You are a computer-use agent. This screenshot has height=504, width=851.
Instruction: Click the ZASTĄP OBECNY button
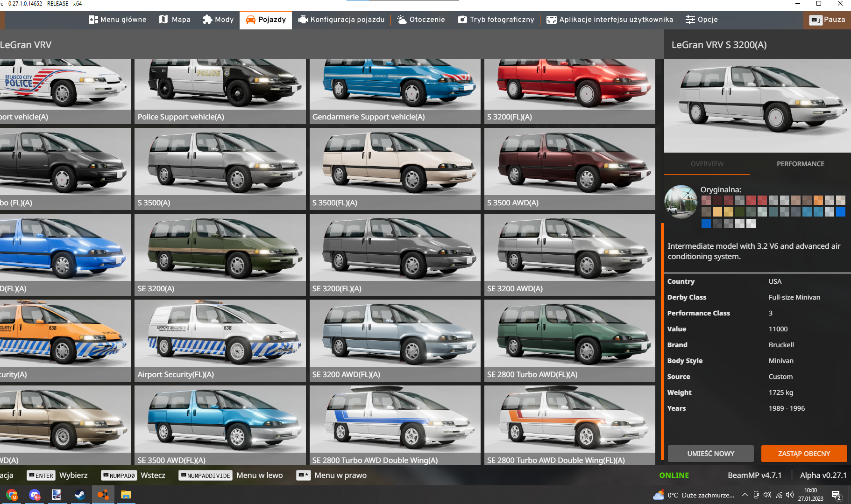[x=804, y=454]
